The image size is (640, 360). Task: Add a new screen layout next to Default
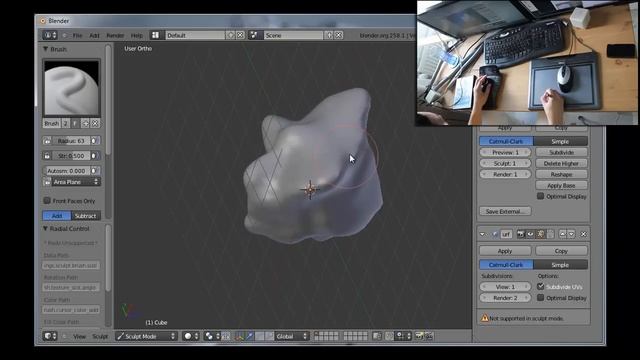[231, 36]
